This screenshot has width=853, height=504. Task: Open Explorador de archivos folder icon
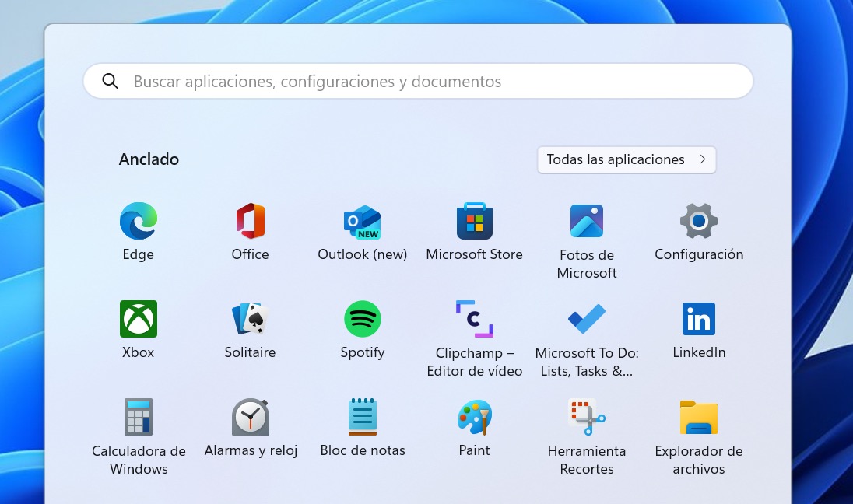[x=698, y=418]
